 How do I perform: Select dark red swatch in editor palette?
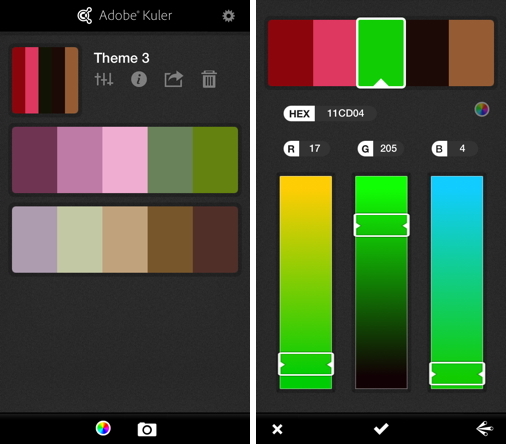290,53
